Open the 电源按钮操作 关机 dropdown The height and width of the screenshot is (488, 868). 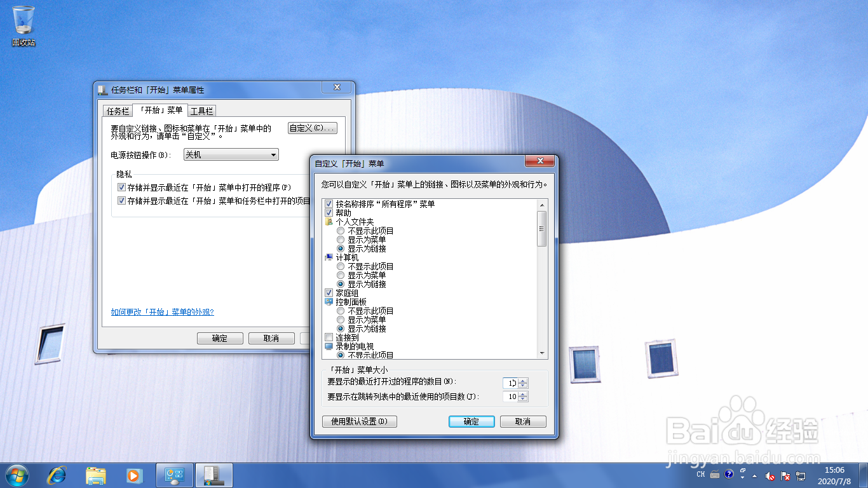tap(231, 154)
